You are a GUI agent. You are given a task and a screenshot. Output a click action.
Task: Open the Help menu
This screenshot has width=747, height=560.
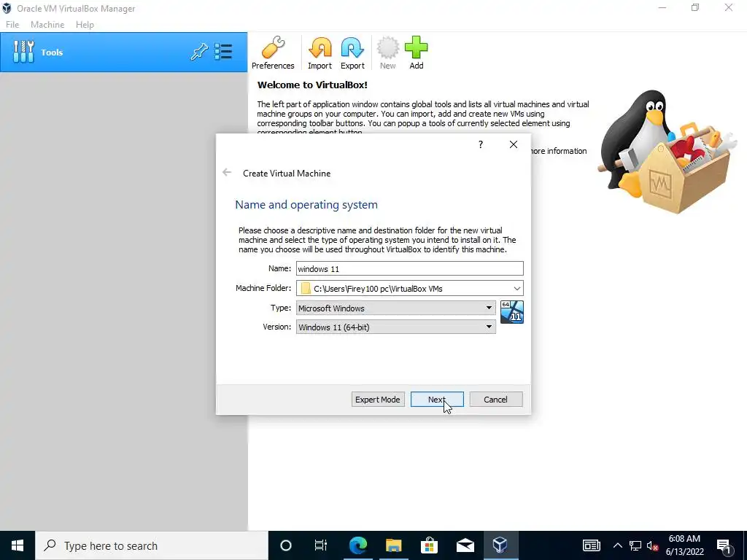click(x=85, y=25)
